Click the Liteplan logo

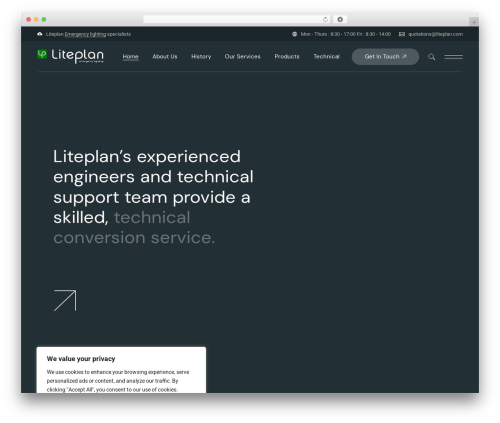70,56
